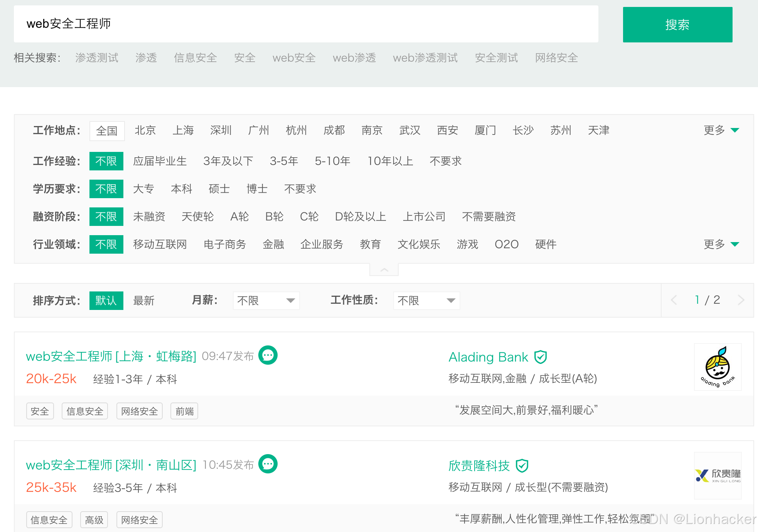Select 3-5年 work experience filter

coord(284,161)
